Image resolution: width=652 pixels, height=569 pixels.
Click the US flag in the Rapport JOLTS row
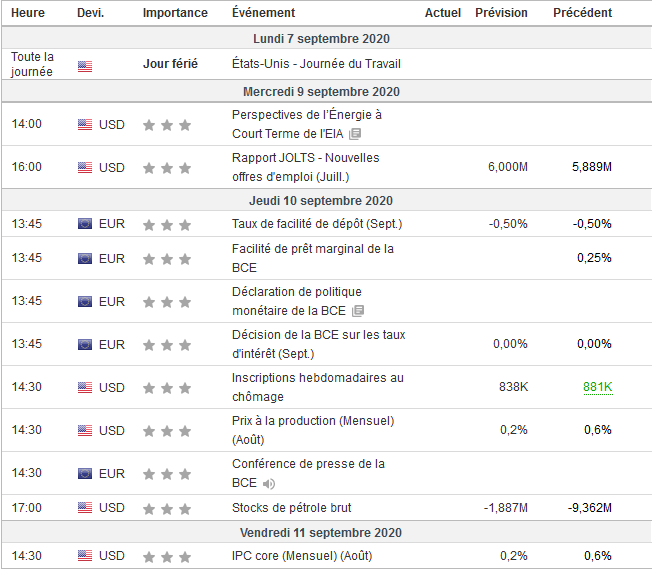[85, 167]
